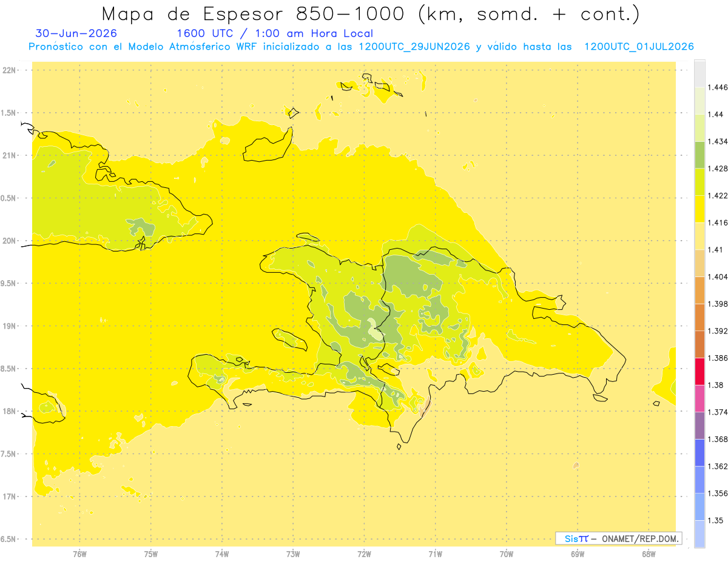The height and width of the screenshot is (562, 728).
Task: Click the map title "Mapa de Espesor 850-1000"
Action: point(254,13)
